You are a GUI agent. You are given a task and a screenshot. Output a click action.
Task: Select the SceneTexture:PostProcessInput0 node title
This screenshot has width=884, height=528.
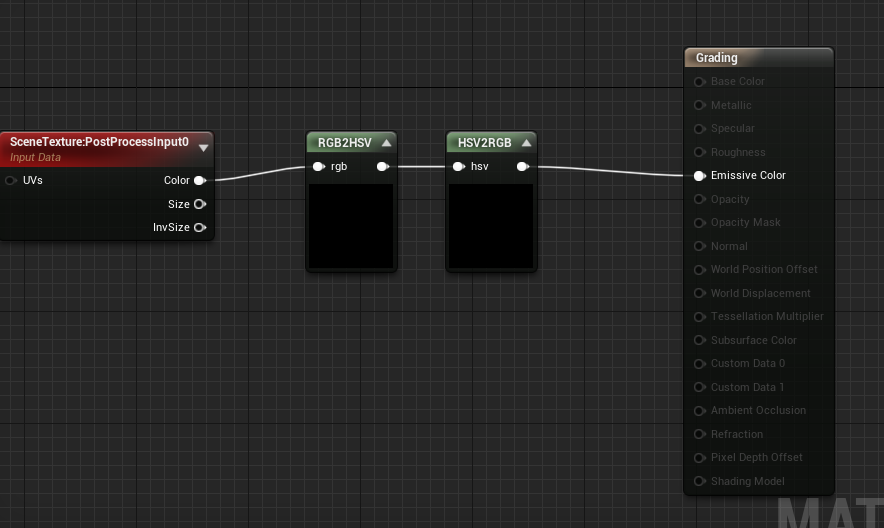coord(99,142)
